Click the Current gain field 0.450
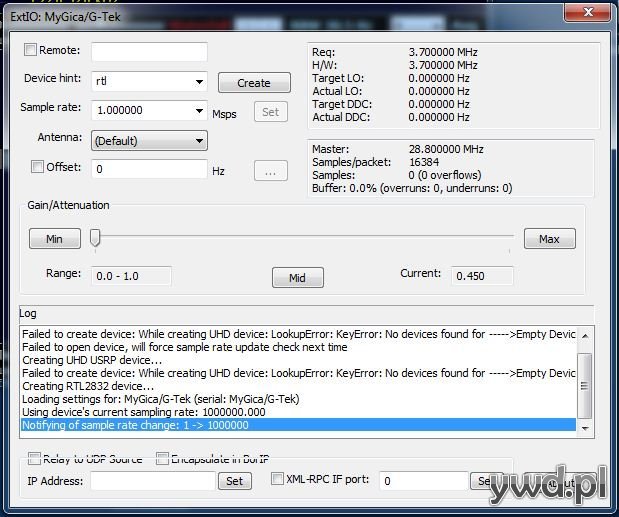The height and width of the screenshot is (517, 619). pyautogui.click(x=482, y=276)
